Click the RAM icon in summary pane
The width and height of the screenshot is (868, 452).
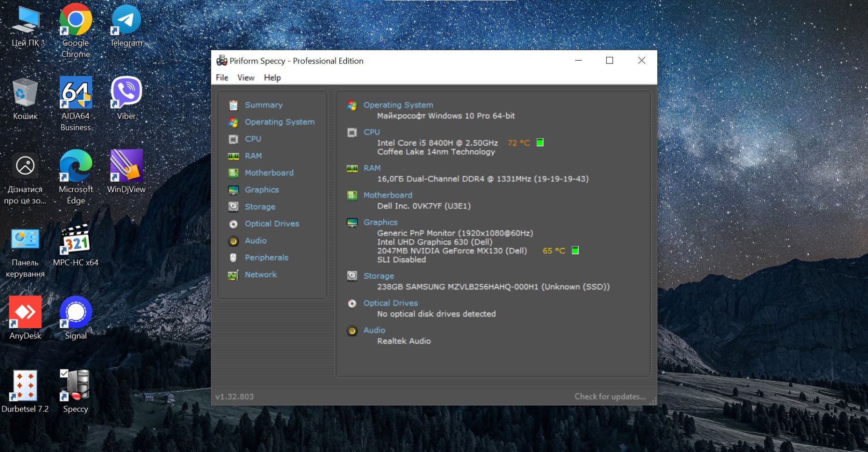[352, 168]
